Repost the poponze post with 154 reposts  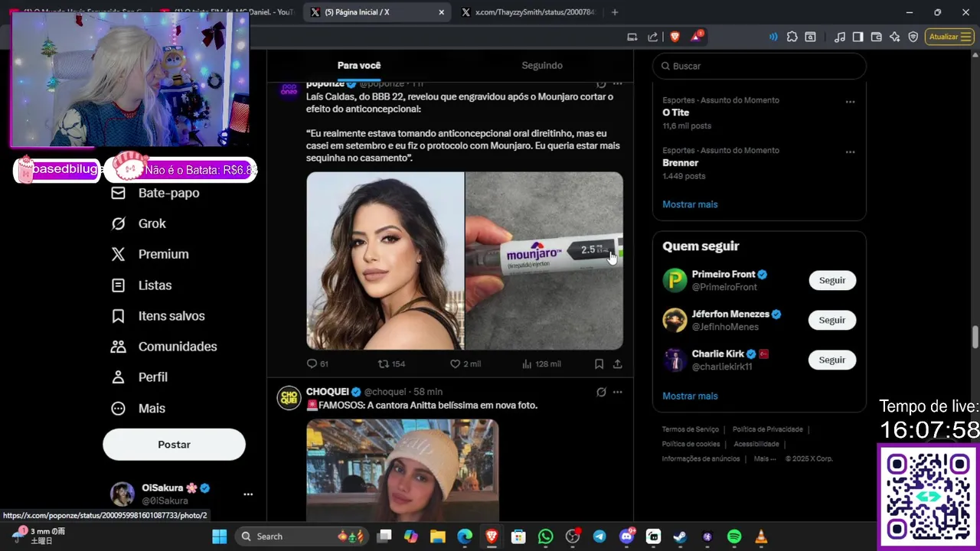click(x=391, y=364)
